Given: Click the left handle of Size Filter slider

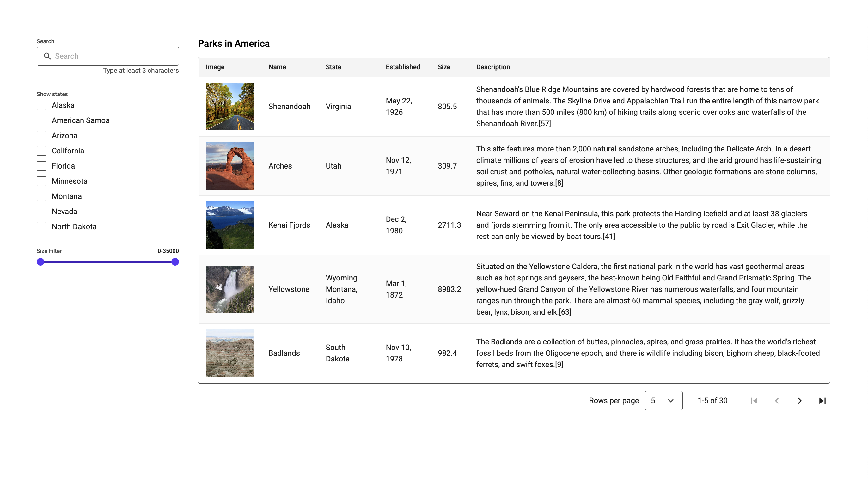Looking at the screenshot, I should pyautogui.click(x=40, y=262).
